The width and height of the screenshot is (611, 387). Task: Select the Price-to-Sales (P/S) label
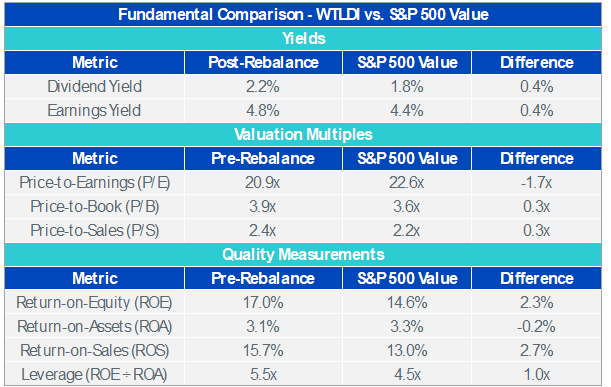pos(95,230)
